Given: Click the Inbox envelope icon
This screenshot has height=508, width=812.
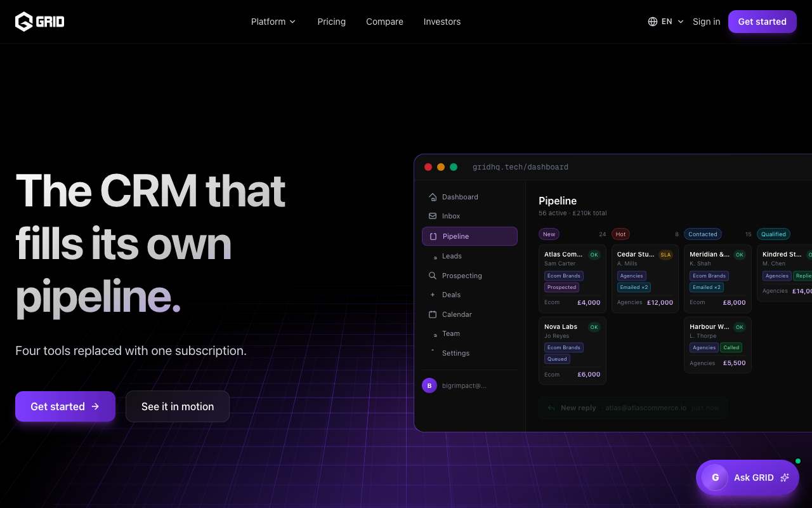Looking at the screenshot, I should point(433,216).
